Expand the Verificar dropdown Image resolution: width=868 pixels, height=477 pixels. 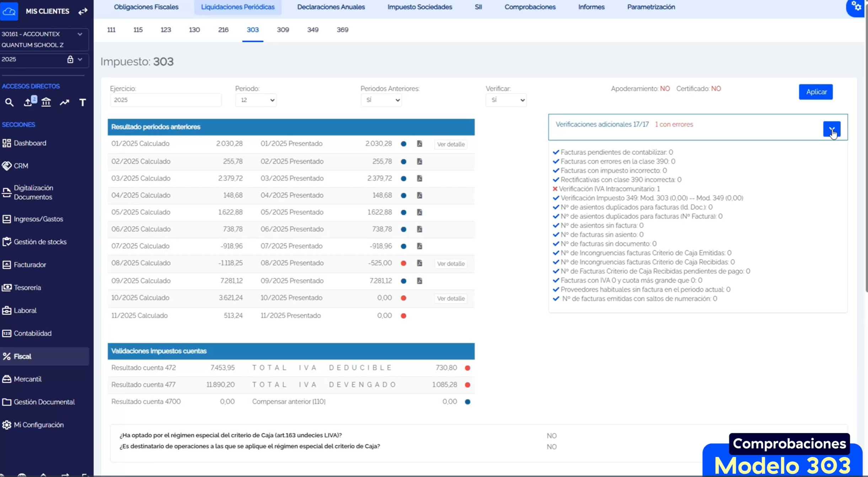pos(506,100)
